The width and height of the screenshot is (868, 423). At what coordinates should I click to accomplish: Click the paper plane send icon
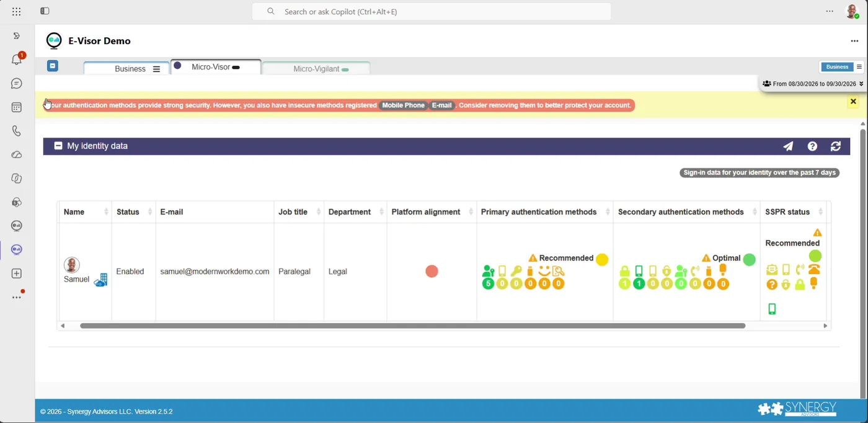pos(788,146)
